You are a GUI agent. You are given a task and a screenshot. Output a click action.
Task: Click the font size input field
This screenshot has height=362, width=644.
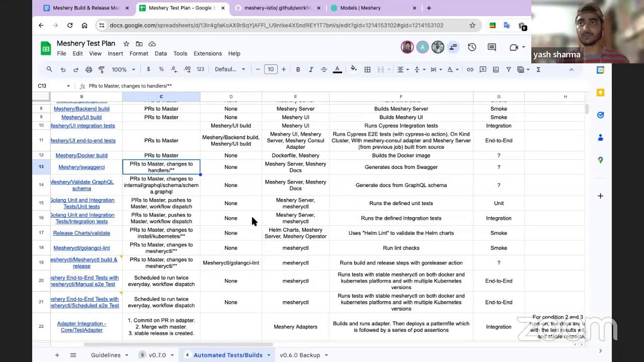[x=271, y=69]
